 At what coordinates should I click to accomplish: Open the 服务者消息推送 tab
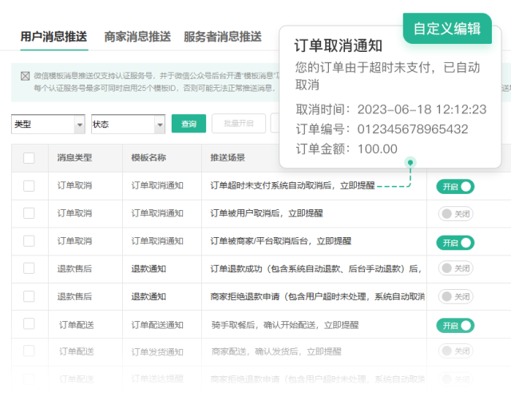(x=223, y=37)
